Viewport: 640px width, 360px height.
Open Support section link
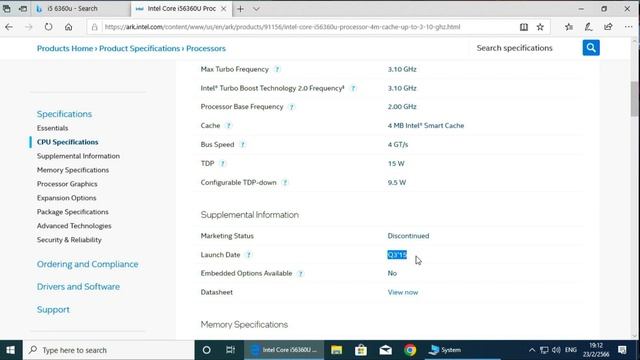(x=53, y=310)
